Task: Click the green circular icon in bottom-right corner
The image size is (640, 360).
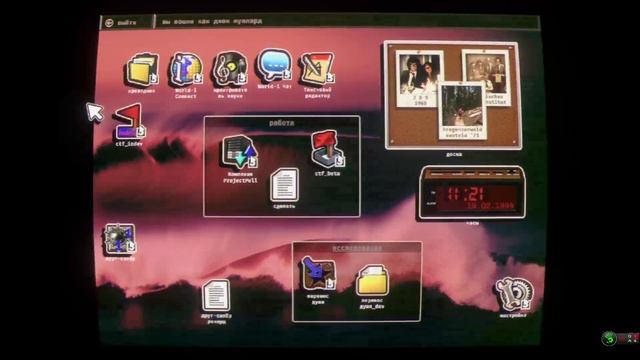Action: pyautogui.click(x=609, y=338)
